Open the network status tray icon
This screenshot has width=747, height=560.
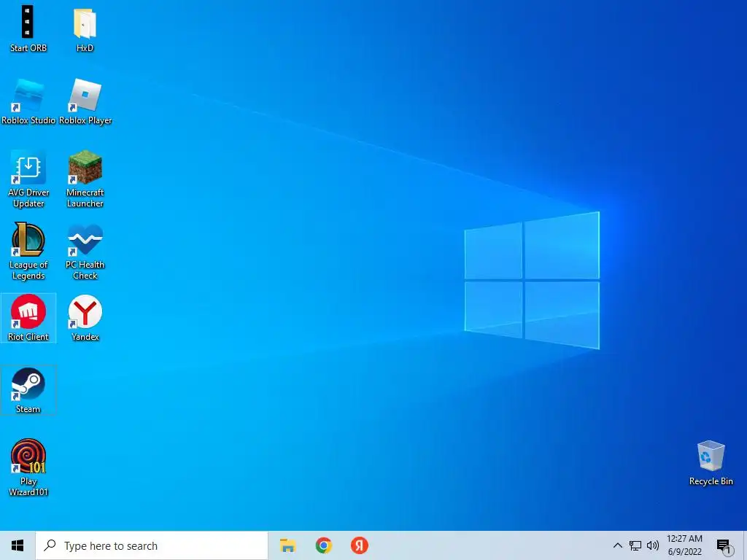click(x=635, y=545)
